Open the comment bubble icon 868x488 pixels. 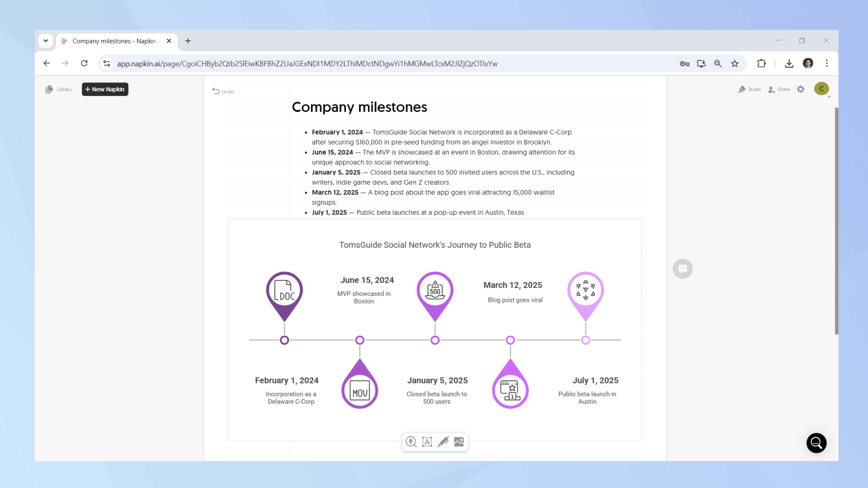click(x=682, y=269)
